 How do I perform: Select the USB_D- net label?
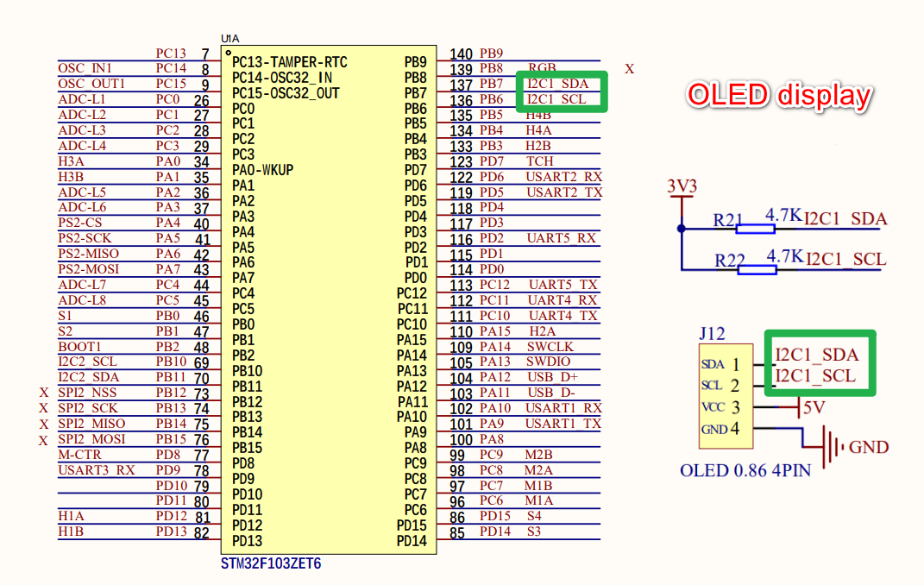coord(551,393)
